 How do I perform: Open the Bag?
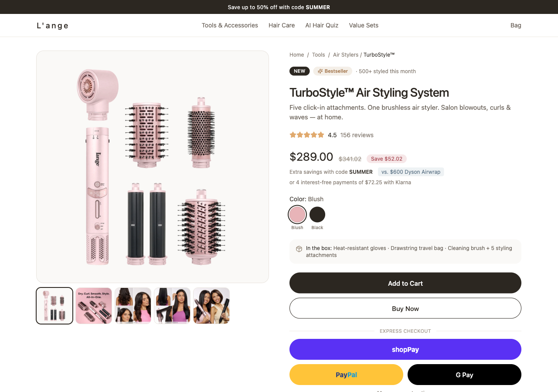[516, 25]
